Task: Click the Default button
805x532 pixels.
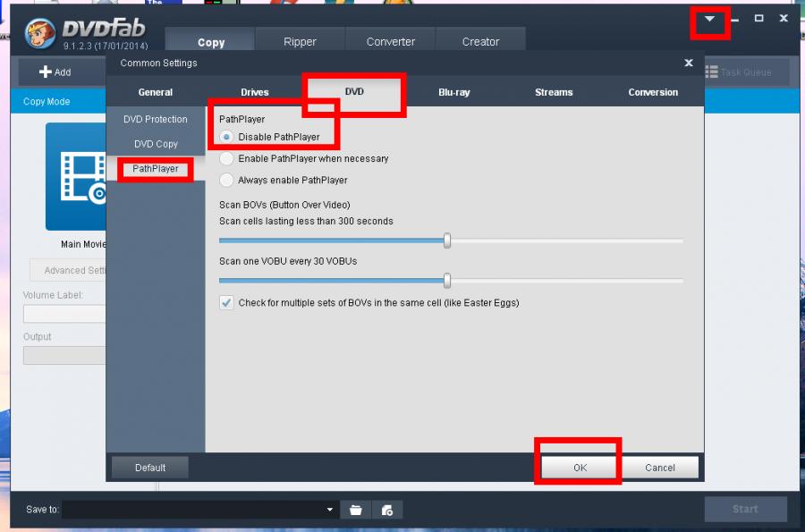Action: pos(150,467)
